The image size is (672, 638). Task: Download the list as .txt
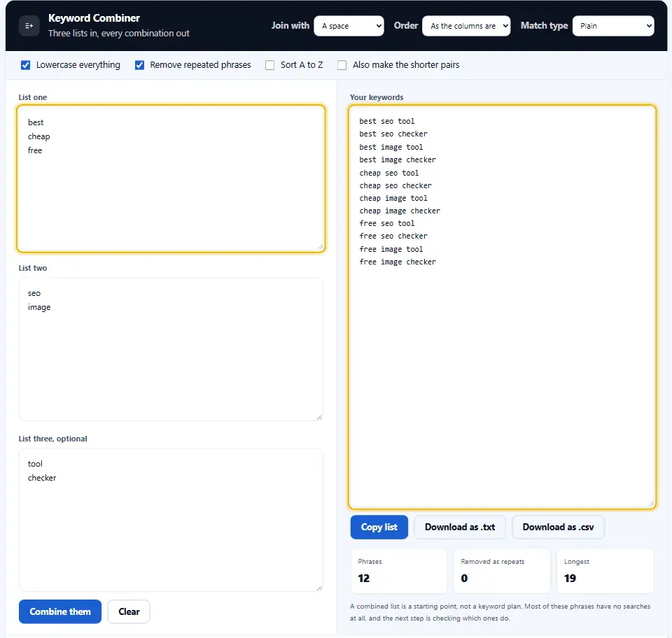click(460, 527)
